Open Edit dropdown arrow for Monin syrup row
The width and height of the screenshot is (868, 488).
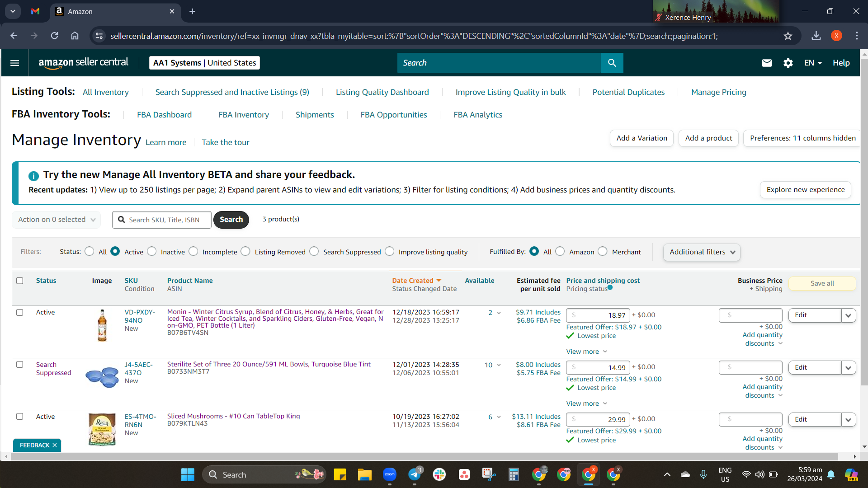point(849,315)
